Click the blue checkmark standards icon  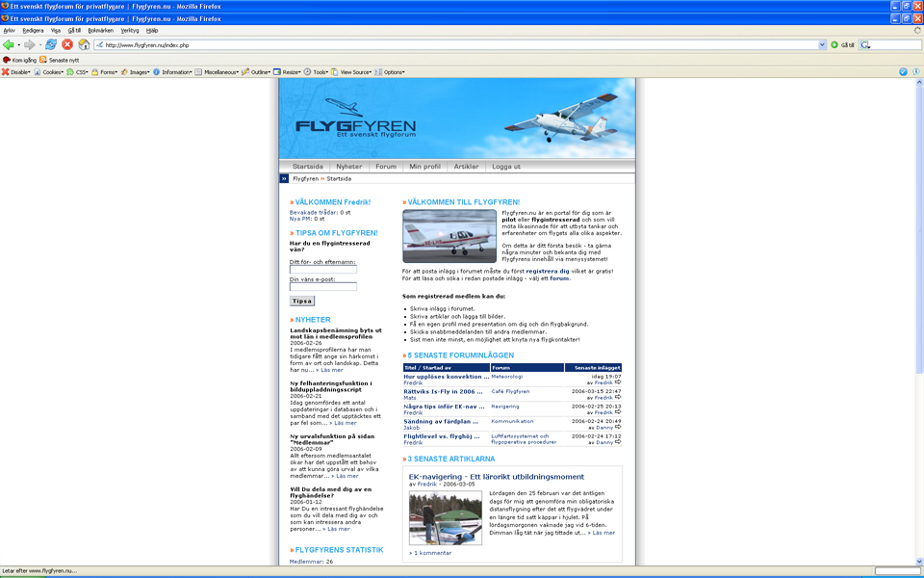[903, 72]
